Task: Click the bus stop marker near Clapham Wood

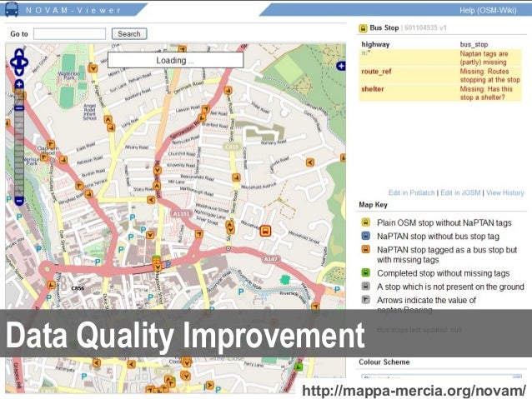Action: pyautogui.click(x=51, y=144)
